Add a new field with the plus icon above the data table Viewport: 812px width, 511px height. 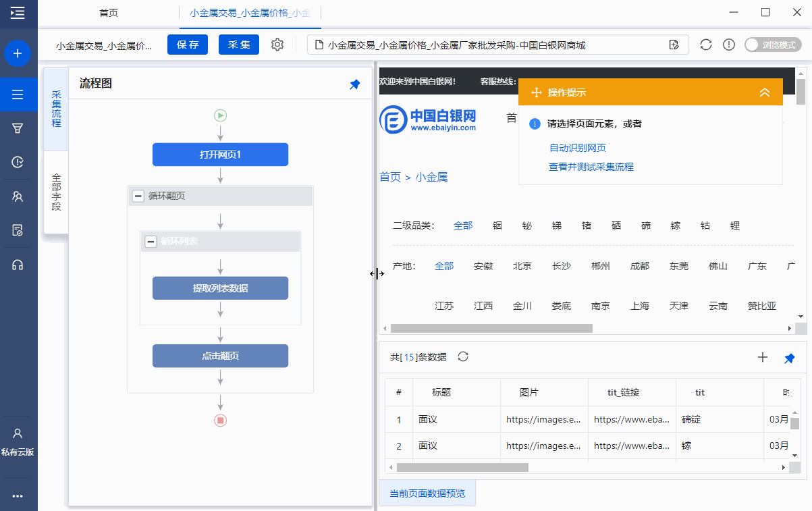coord(763,357)
